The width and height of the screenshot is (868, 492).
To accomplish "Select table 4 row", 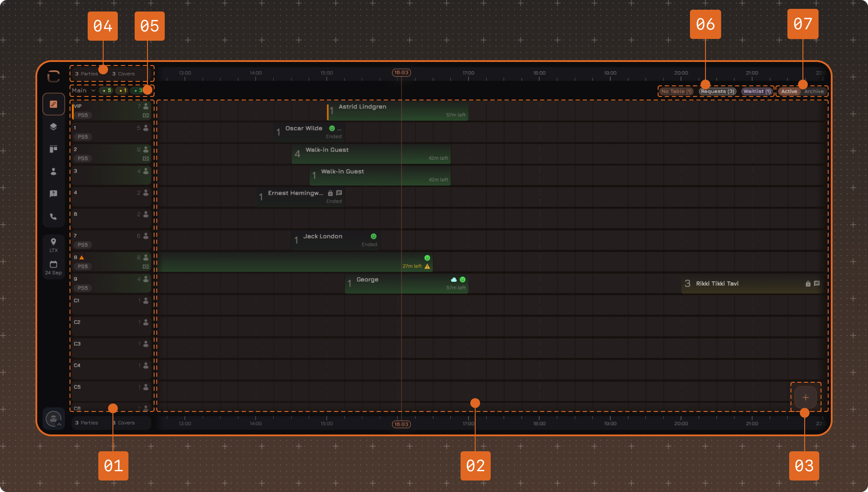I will (x=111, y=197).
